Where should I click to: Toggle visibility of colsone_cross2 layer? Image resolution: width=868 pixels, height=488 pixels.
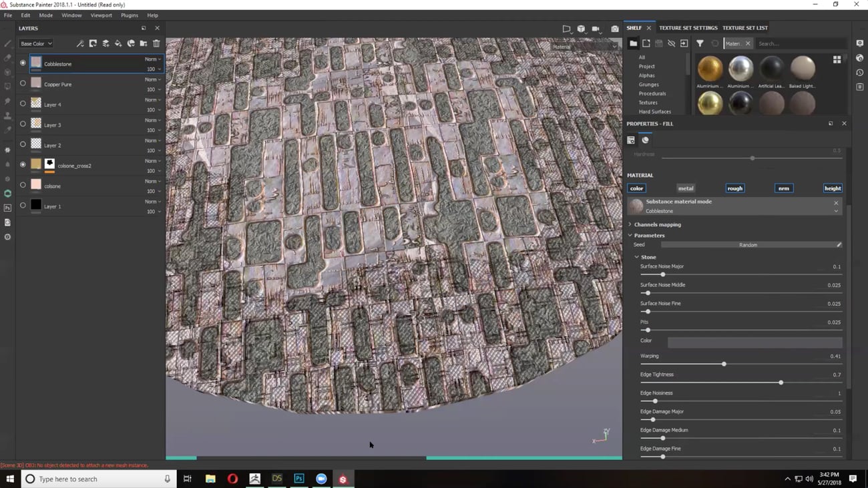point(23,165)
